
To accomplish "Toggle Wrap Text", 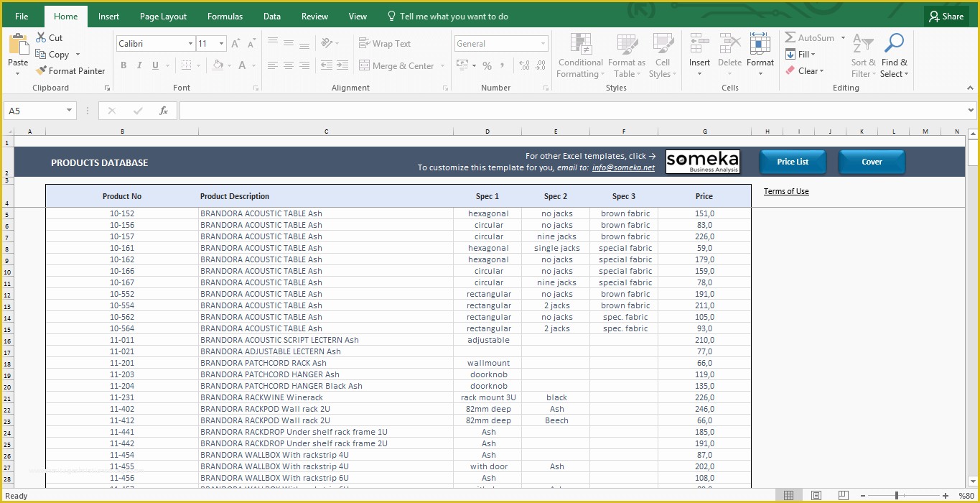I will [385, 43].
